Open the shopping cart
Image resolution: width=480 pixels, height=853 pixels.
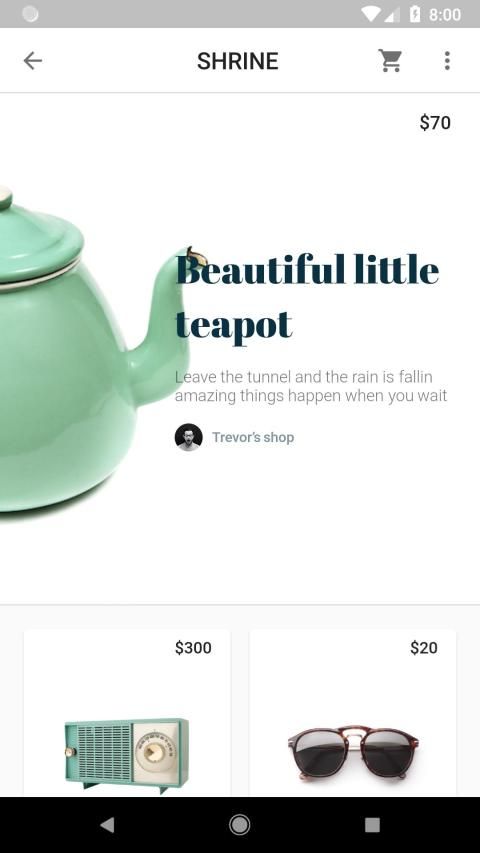(390, 60)
